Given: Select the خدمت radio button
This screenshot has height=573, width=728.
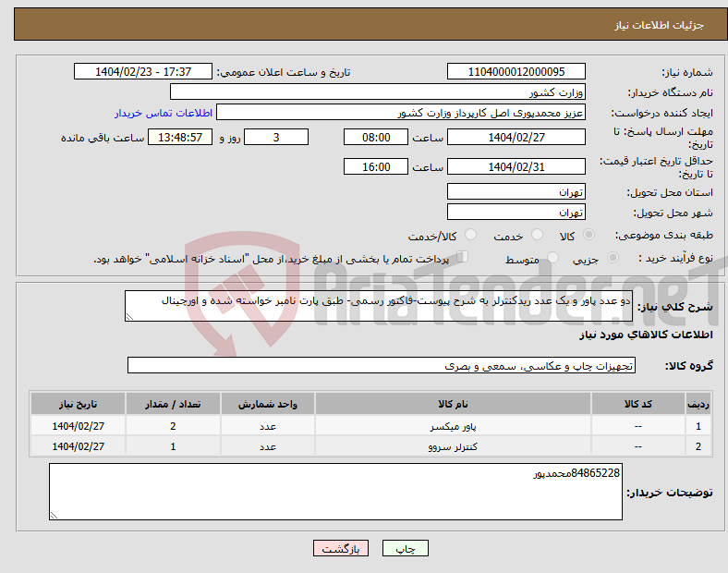Looking at the screenshot, I should (537, 235).
